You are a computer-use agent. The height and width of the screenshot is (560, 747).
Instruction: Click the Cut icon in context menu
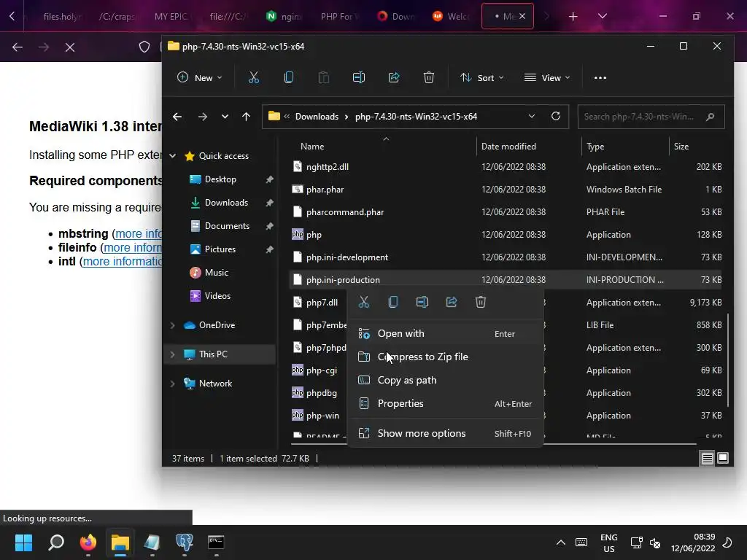click(364, 302)
